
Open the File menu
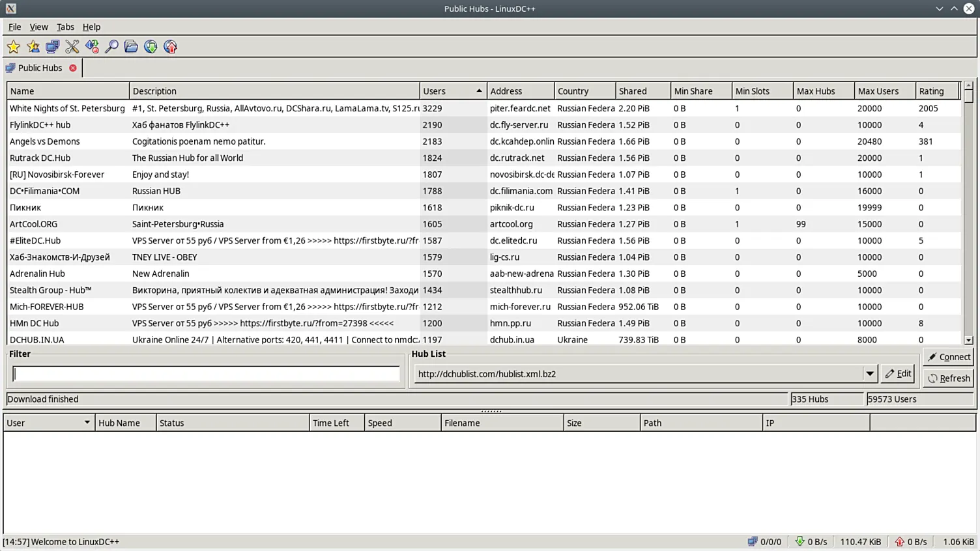pos(14,27)
